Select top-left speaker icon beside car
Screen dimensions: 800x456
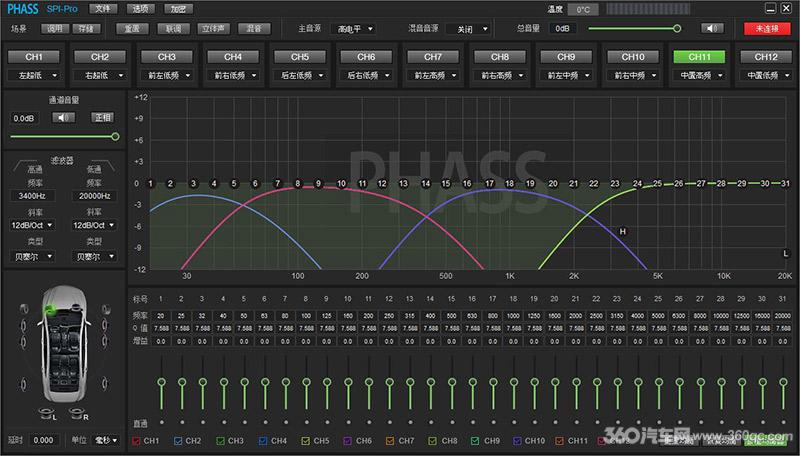click(23, 309)
